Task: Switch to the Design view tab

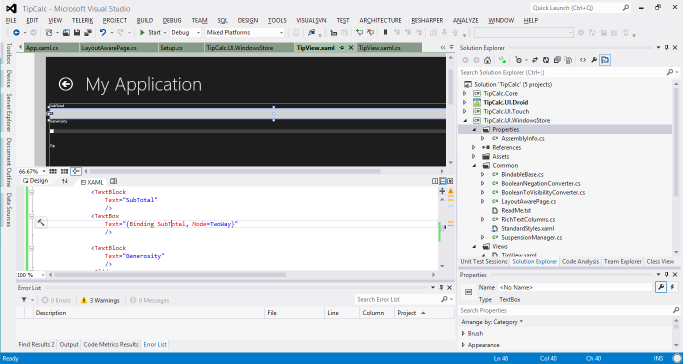Action: point(36,181)
